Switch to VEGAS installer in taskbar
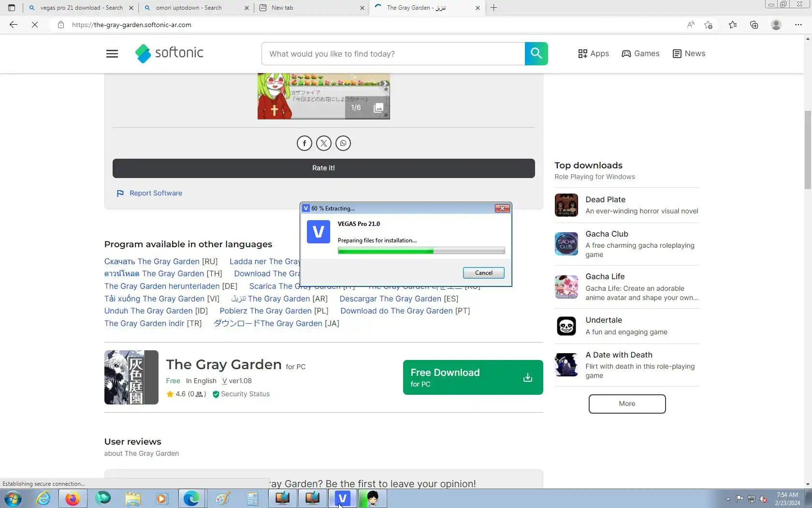 click(x=343, y=498)
